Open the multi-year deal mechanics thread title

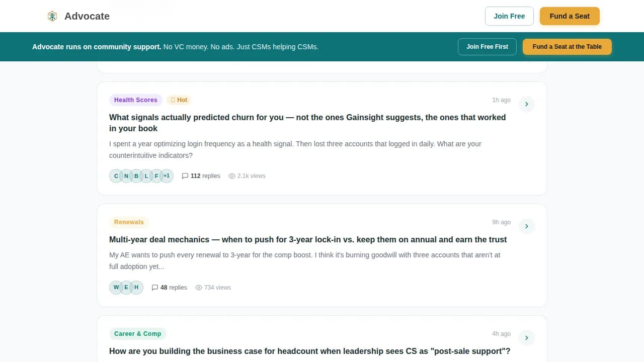coord(307,239)
